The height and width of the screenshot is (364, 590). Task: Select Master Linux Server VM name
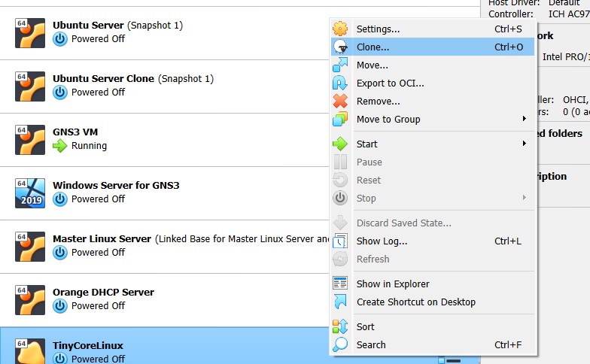(102, 239)
